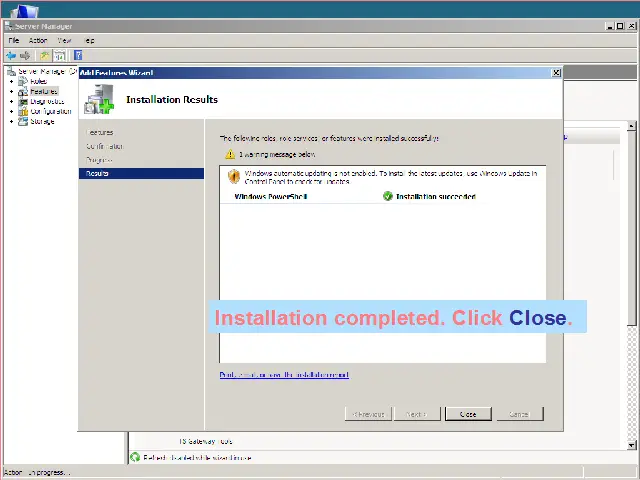Click the Refresh disabled while wizard in use text
The width and height of the screenshot is (640, 480).
pos(197,458)
